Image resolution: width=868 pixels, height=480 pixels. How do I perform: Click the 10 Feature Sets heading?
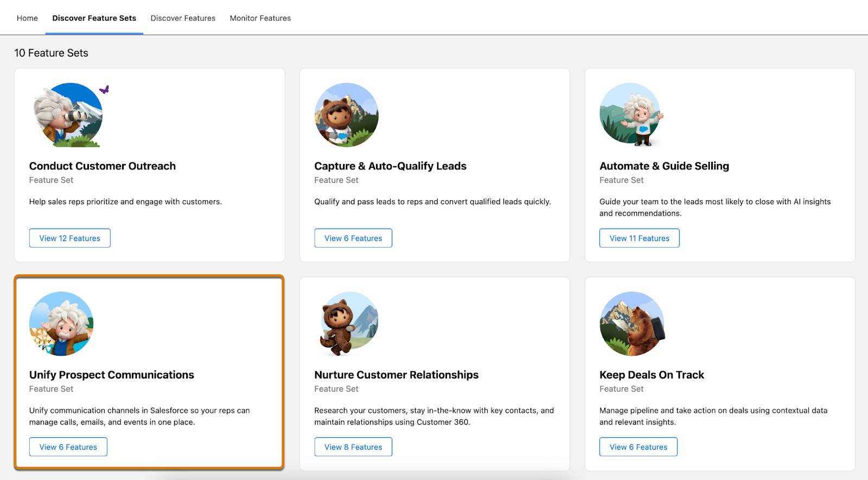(52, 53)
